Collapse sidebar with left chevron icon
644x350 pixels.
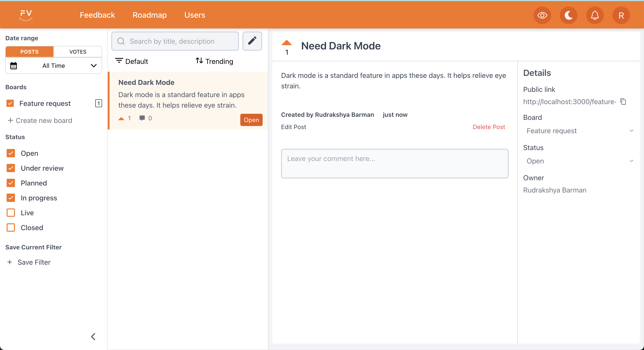pyautogui.click(x=93, y=336)
